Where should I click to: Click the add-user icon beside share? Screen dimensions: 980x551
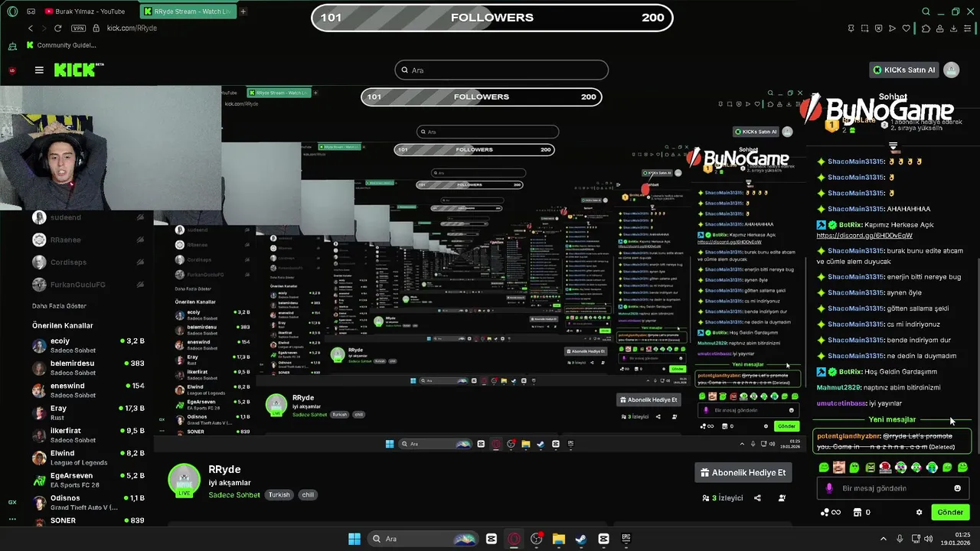[782, 498]
